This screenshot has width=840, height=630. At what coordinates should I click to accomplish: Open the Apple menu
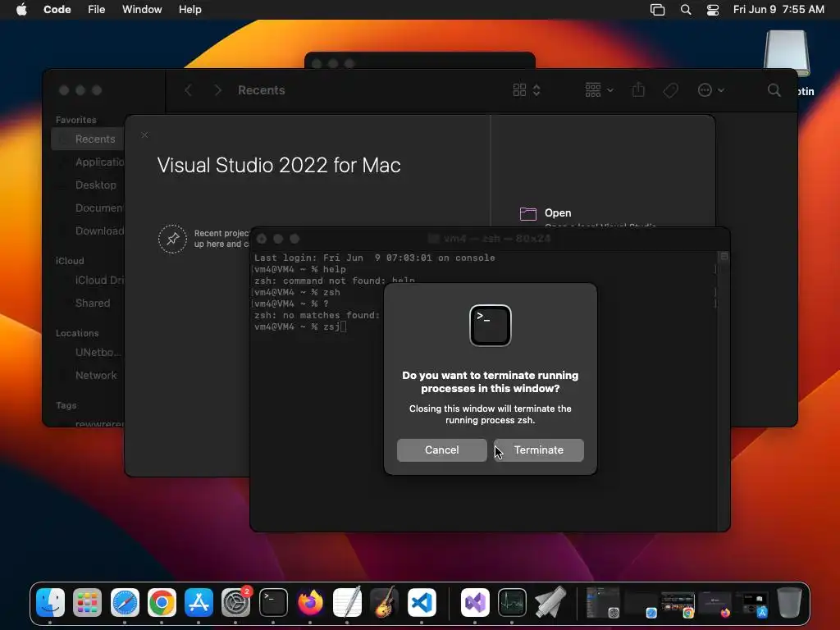21,10
